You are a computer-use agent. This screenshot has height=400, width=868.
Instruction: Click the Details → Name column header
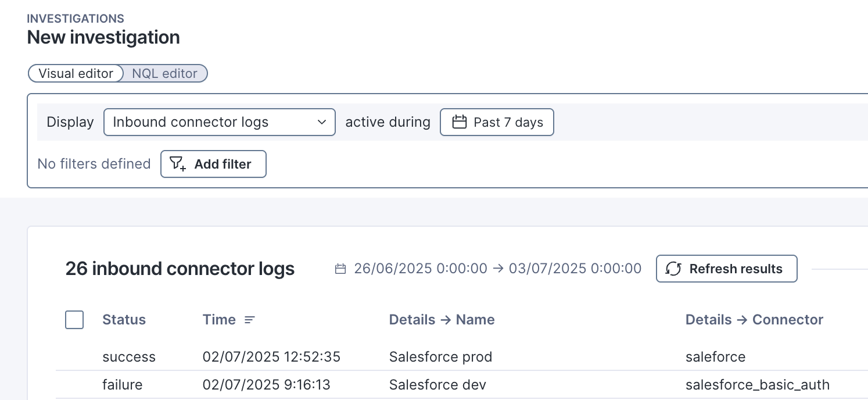tap(442, 320)
